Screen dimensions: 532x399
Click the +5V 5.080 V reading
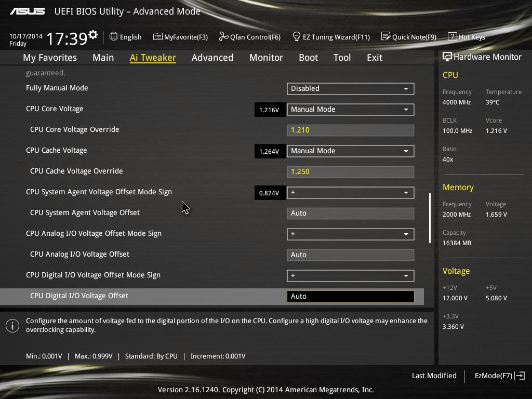pyautogui.click(x=496, y=298)
